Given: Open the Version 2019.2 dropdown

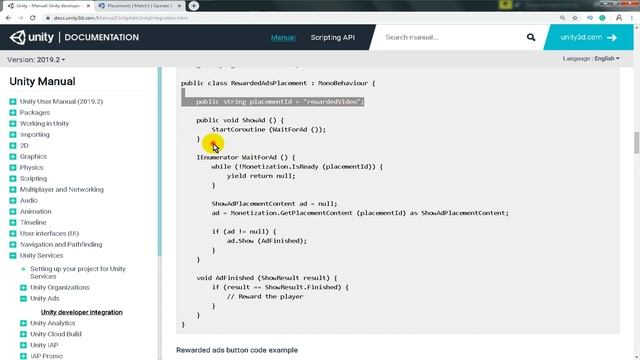Looking at the screenshot, I should (x=36, y=60).
